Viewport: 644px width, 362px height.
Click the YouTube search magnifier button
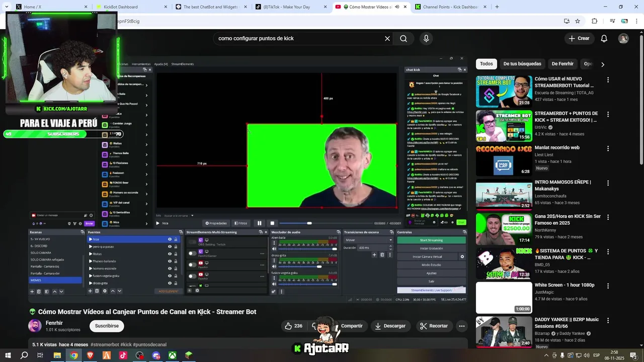pyautogui.click(x=404, y=38)
